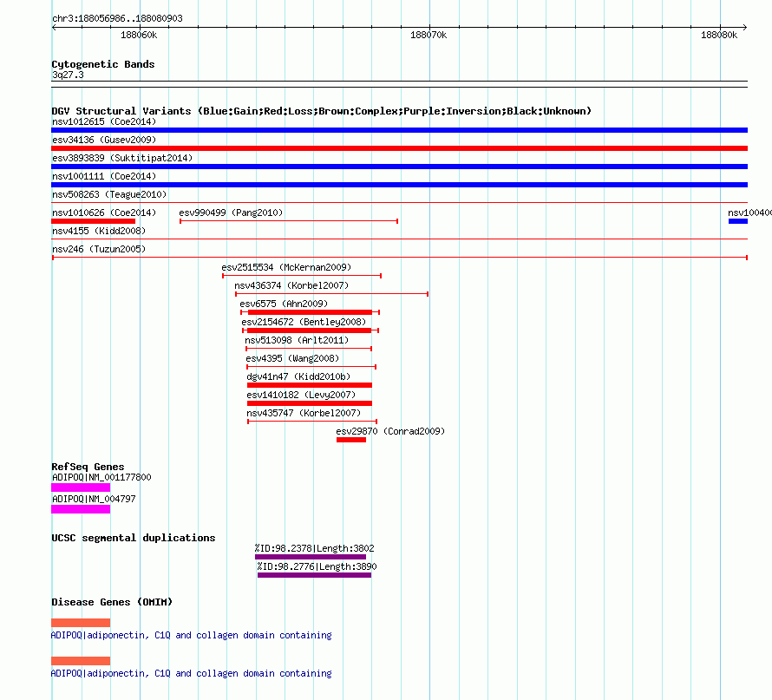Open the second ADIPOQ adiponectin OMIM link

[191, 673]
